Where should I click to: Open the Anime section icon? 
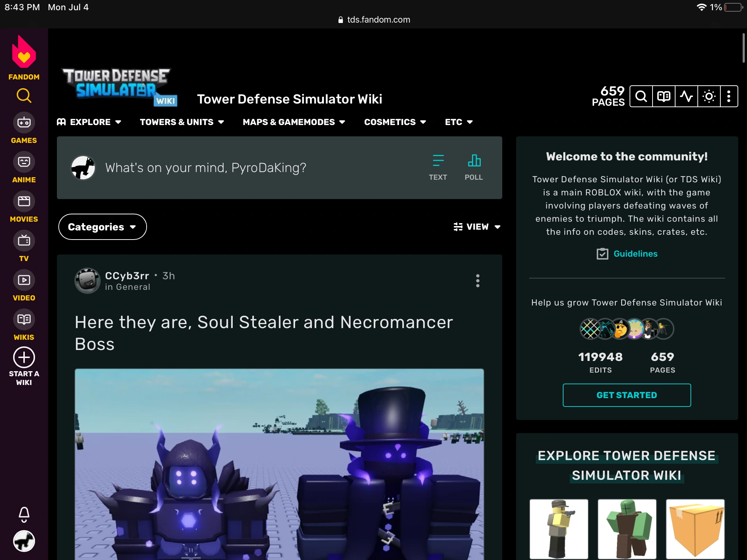click(x=24, y=162)
